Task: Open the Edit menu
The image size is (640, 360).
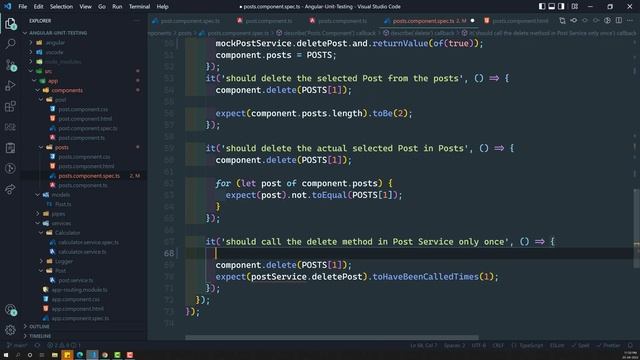Action: tap(38, 7)
